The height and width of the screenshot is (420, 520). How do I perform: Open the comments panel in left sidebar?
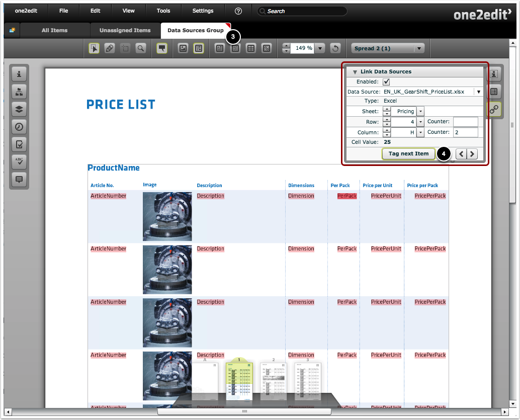coord(19,179)
